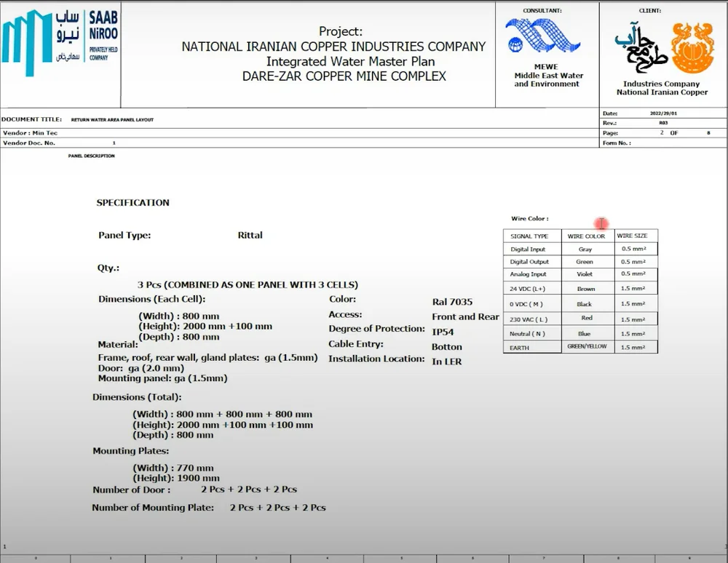Click the SAAB NiROO company logo
The image size is (728, 563).
click(60, 42)
